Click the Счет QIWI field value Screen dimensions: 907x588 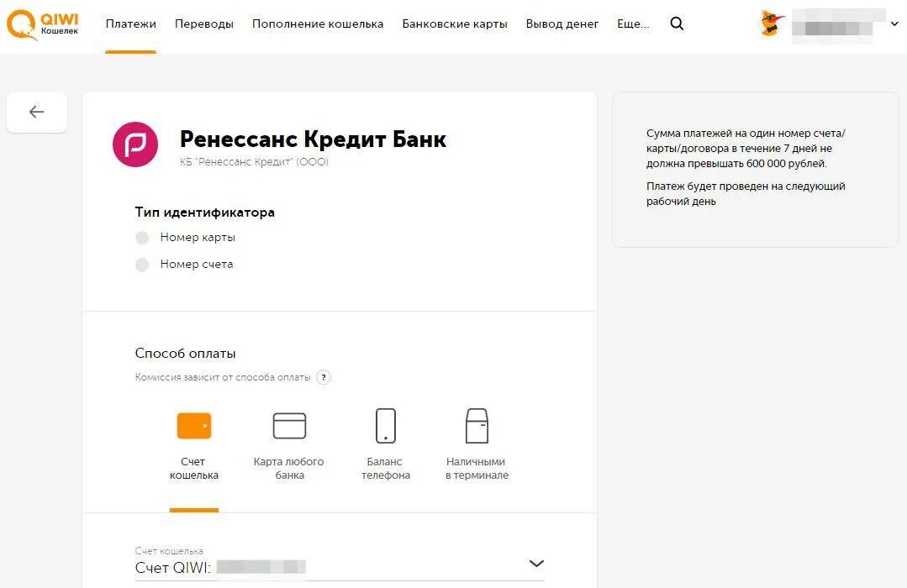(x=220, y=567)
